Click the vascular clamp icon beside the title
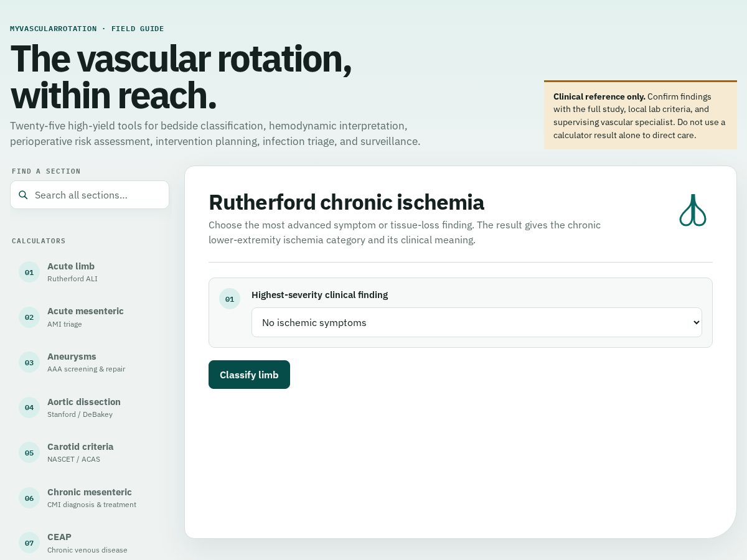This screenshot has height=560, width=747. coord(693,210)
